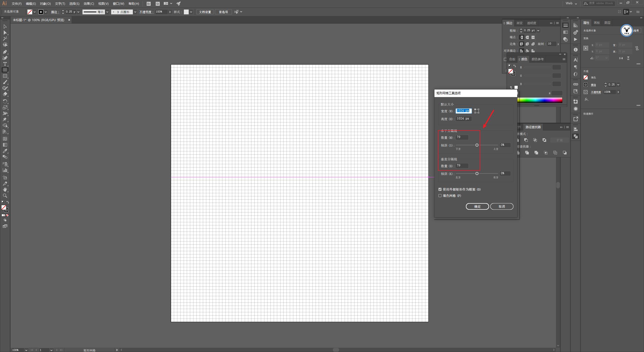Select the Rotate tool
644x352 pixels.
(x=5, y=101)
